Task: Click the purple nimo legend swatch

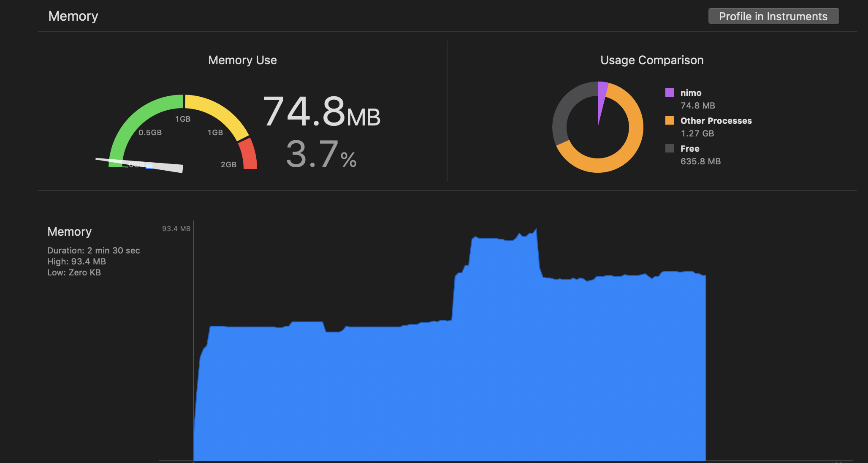Action: [669, 93]
